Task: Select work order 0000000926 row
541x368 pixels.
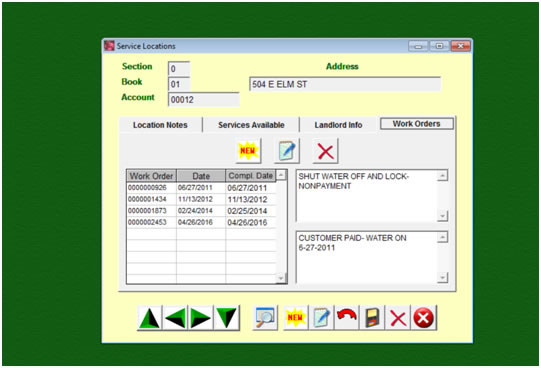Action: tap(201, 188)
